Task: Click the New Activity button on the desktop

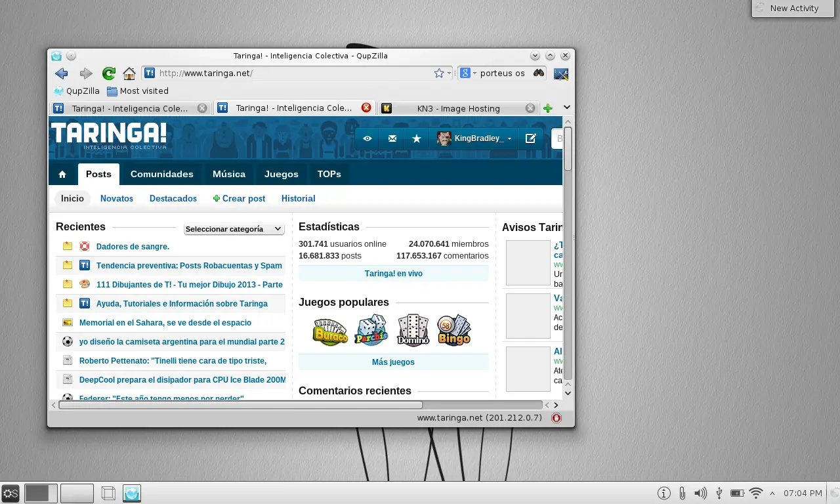Action: click(794, 8)
